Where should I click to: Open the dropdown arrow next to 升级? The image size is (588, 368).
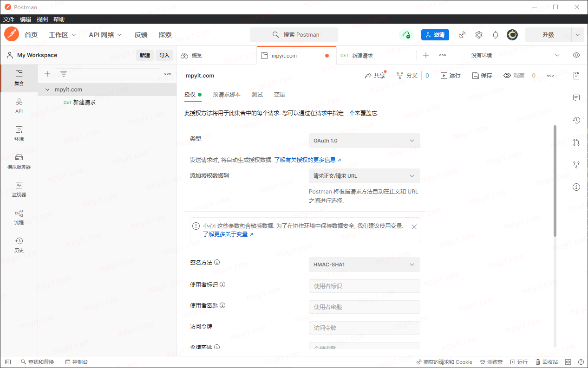pos(577,35)
